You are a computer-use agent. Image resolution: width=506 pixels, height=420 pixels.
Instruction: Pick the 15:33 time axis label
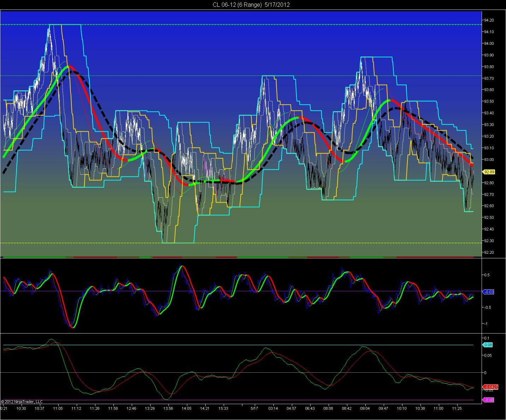tap(223, 408)
